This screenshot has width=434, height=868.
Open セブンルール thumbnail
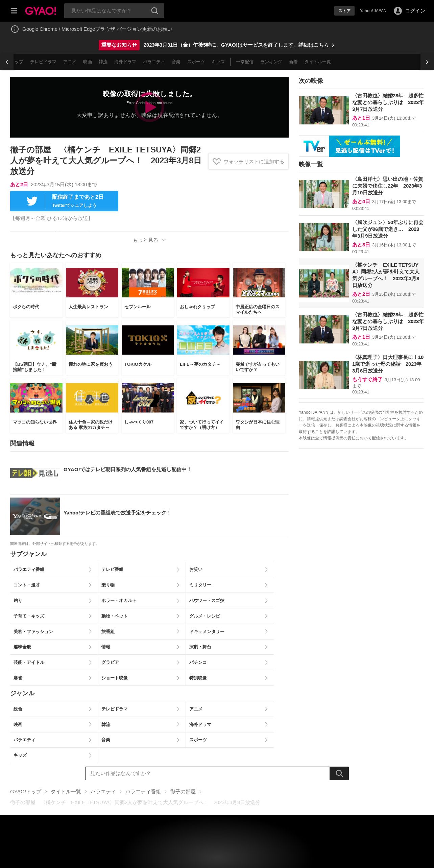pyautogui.click(x=148, y=283)
